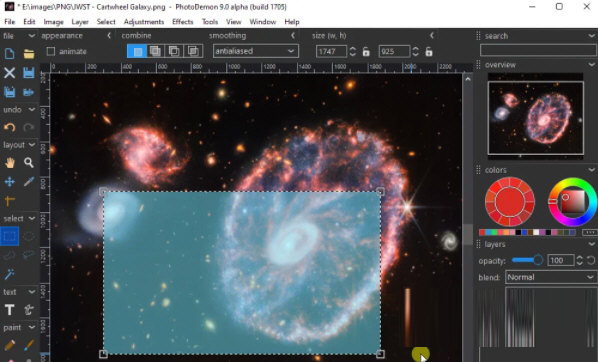Viewport: 598px width, 362px height.
Task: Close the image with the X icon
Action: (10, 72)
